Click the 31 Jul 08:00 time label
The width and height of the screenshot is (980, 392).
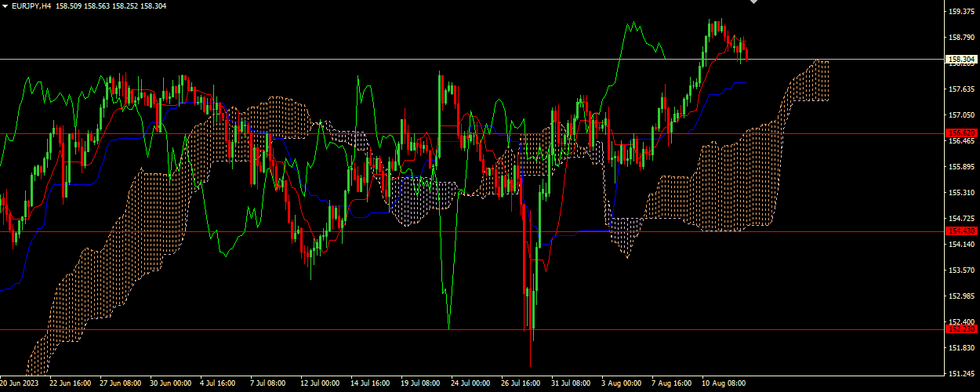(x=572, y=384)
